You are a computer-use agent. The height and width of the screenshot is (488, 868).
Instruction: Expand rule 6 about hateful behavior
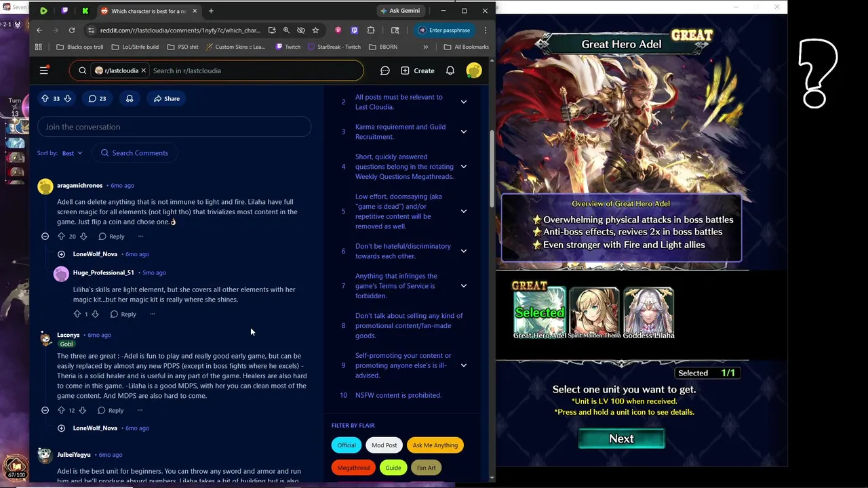click(464, 251)
